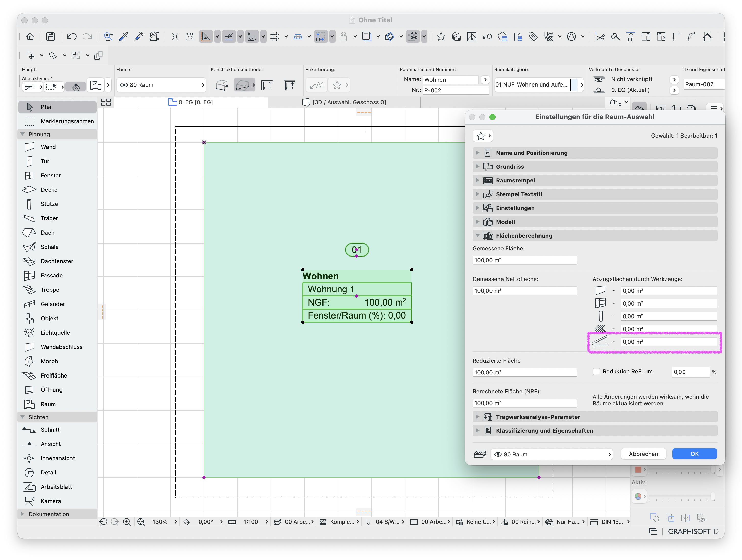742x560 pixels.
Task: Select the Schale tool
Action: (x=57, y=247)
